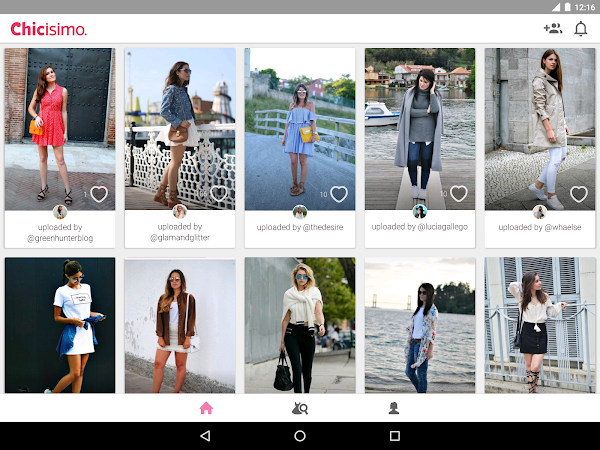Like the blue dress outfit by @thedesire
600x450 pixels.
tap(339, 194)
